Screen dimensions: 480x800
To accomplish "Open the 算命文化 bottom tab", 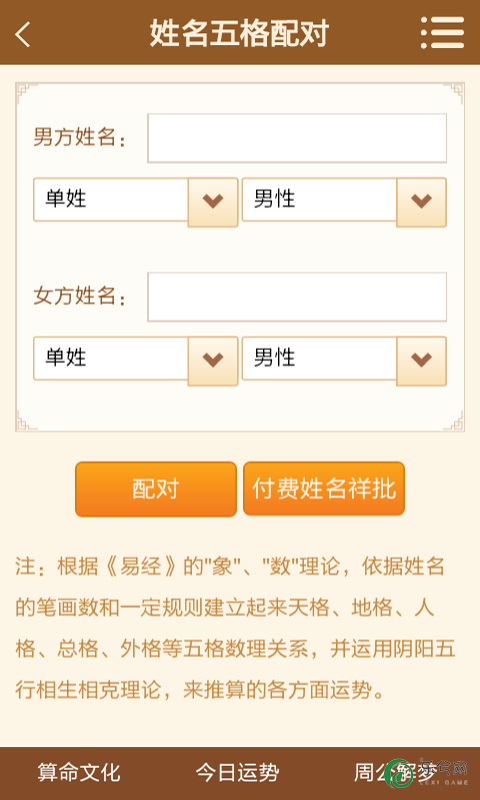I will (x=79, y=772).
